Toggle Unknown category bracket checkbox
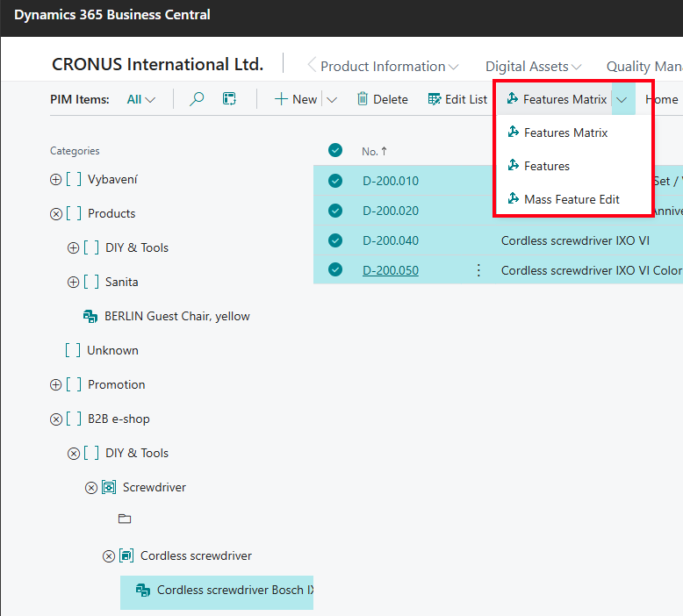 click(73, 350)
